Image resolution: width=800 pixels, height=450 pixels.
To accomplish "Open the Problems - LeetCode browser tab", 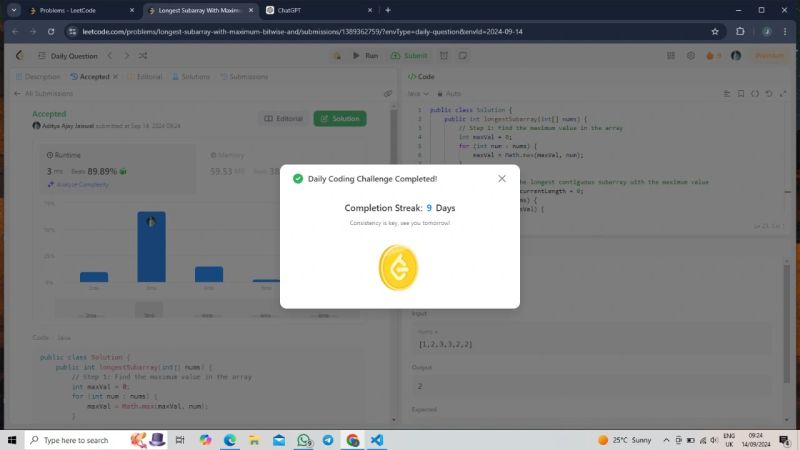I will 82,10.
